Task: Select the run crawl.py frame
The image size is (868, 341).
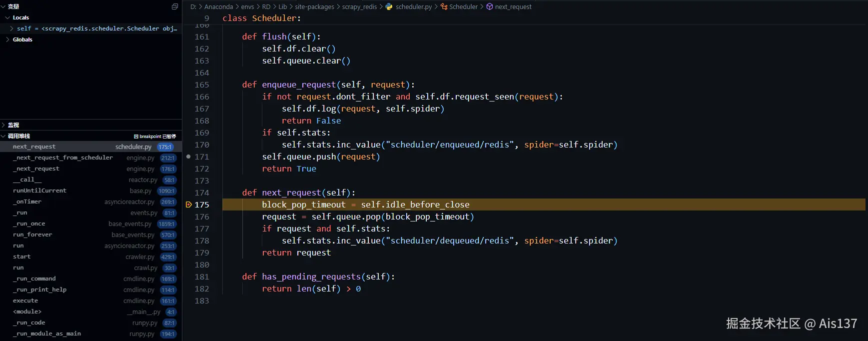Action: [91, 267]
